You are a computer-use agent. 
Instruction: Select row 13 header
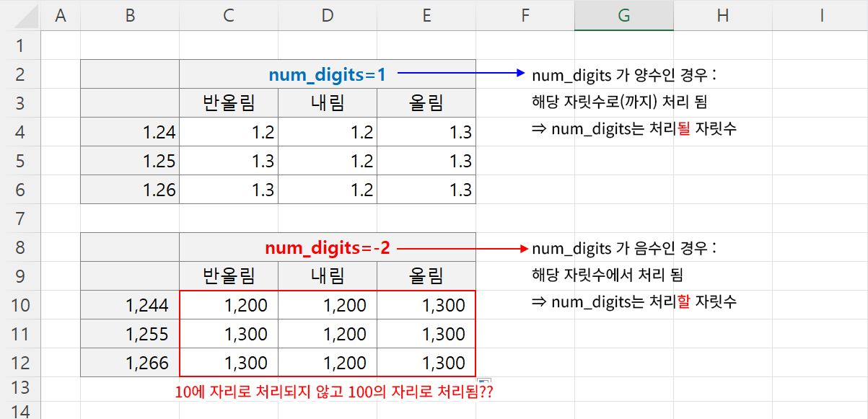click(x=20, y=387)
